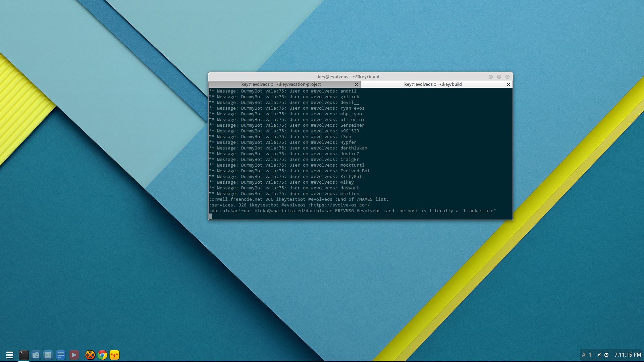
Task: Open the yellow diamonds app icon
Action: click(x=114, y=355)
